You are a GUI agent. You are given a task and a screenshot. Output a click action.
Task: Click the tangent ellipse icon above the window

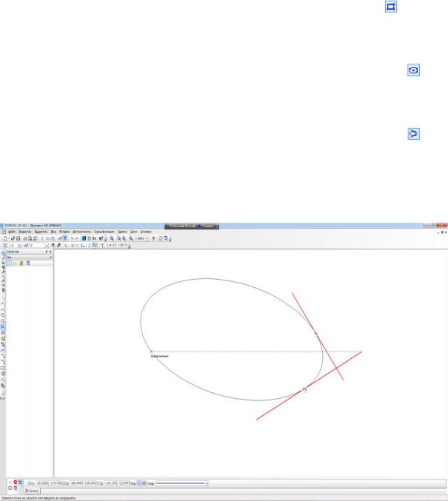[414, 133]
